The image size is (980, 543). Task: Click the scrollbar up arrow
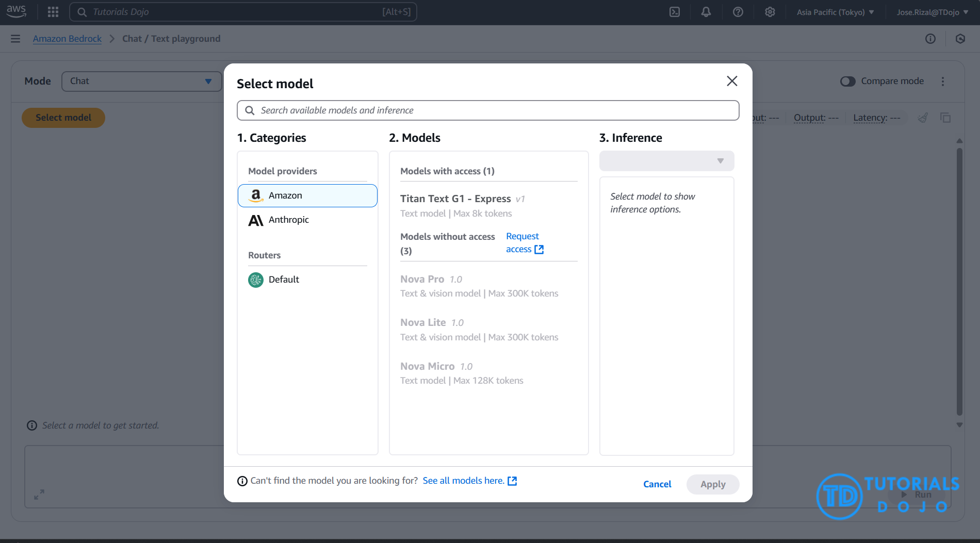[959, 141]
